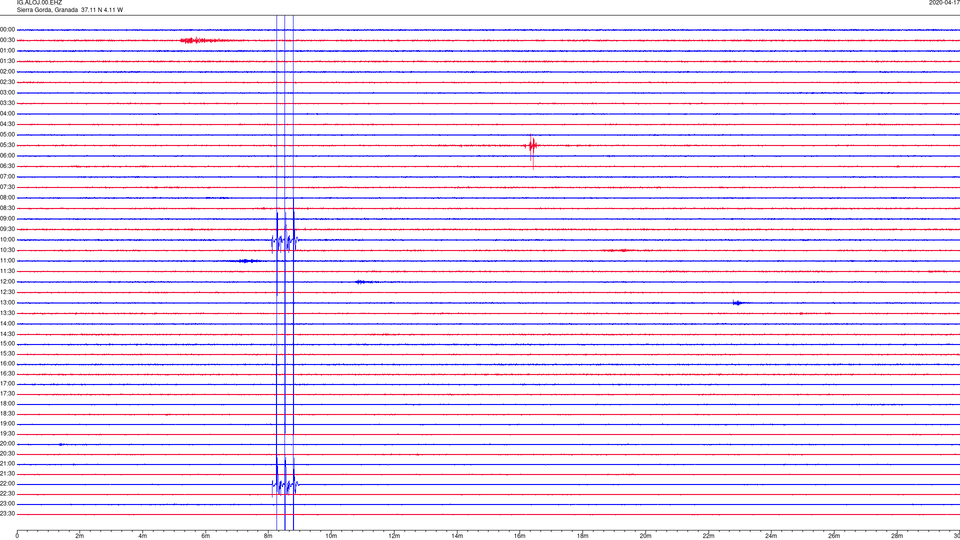Click the 03:00 time label
Screen dimensions: 960x540
click(x=7, y=92)
